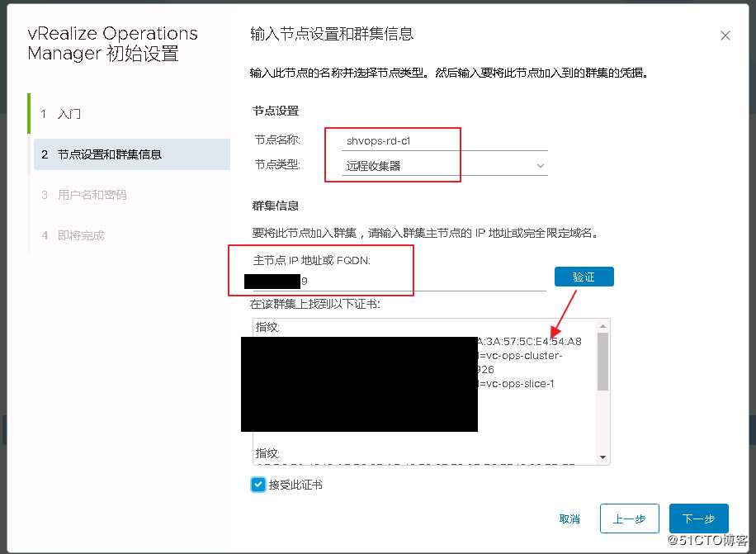
Task: Toggle the 接受此证书 checkbox
Action: [x=258, y=485]
